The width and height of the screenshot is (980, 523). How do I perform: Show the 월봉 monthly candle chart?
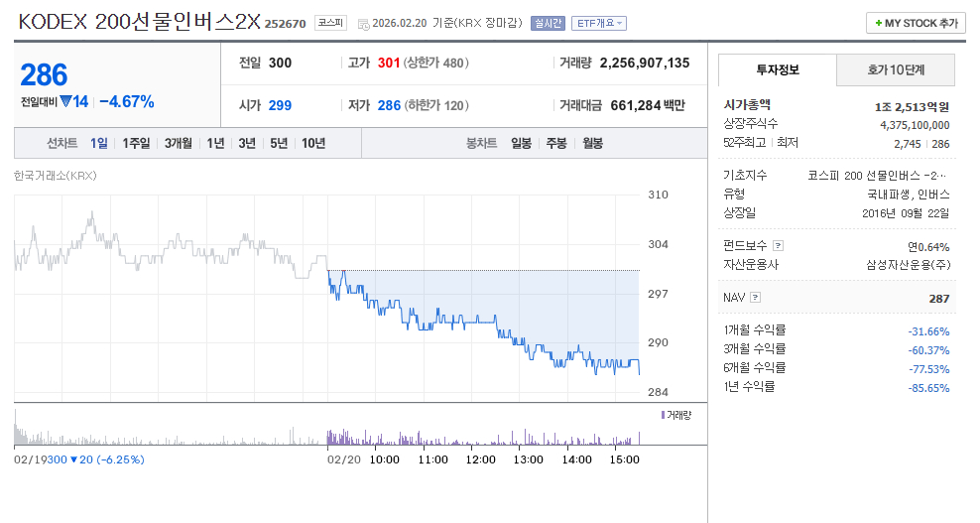click(x=591, y=143)
